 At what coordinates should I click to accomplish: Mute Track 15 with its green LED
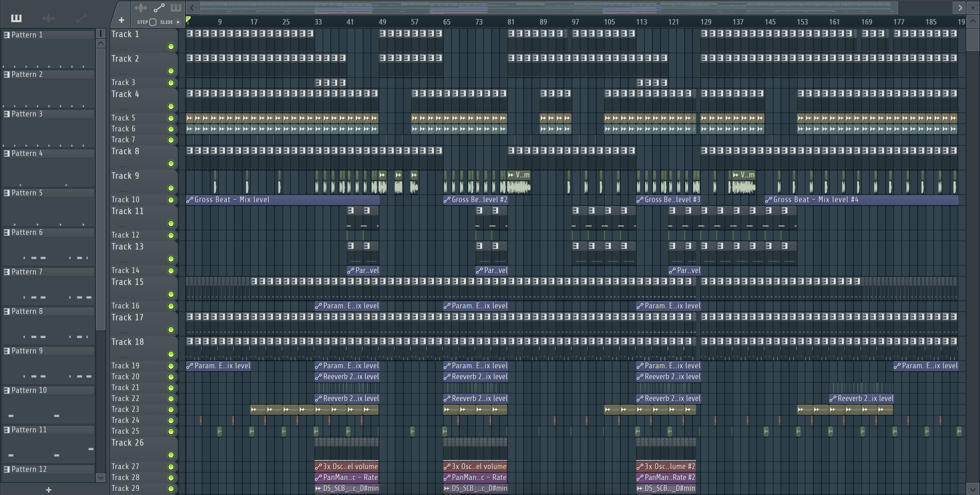click(171, 294)
